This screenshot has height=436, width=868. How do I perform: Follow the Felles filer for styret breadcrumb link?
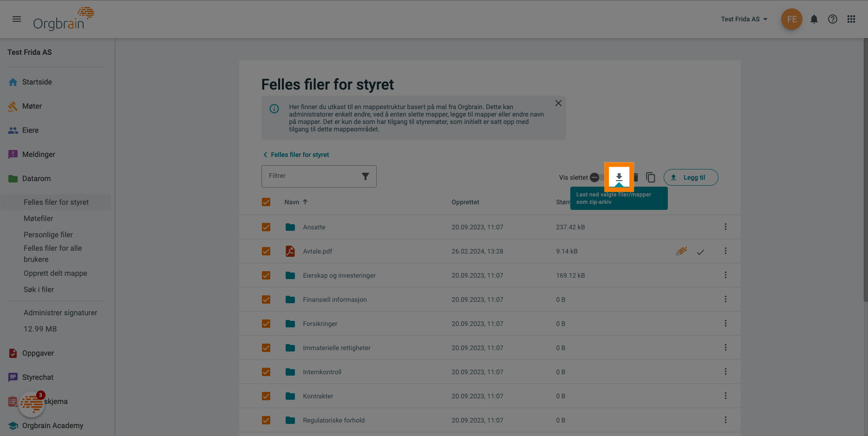pos(299,154)
